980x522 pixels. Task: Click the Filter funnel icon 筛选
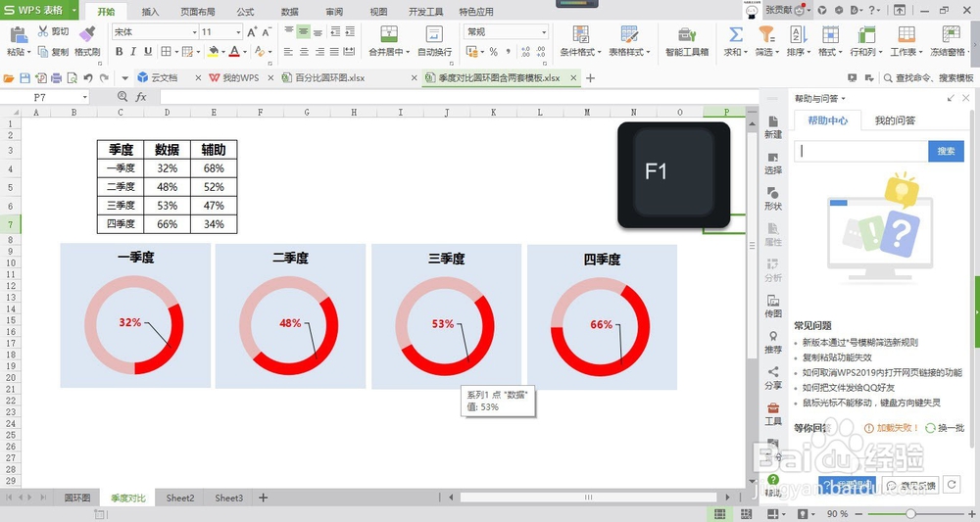(x=766, y=33)
